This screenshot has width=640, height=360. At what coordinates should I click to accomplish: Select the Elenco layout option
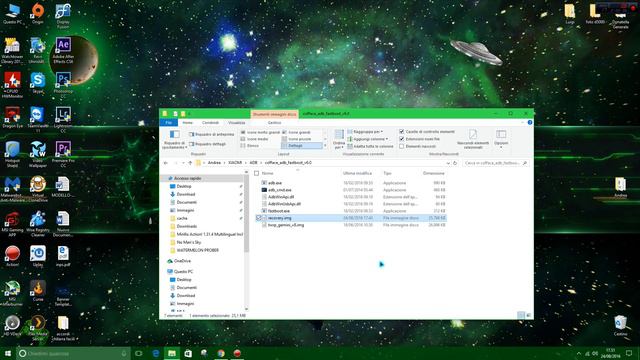click(250, 146)
